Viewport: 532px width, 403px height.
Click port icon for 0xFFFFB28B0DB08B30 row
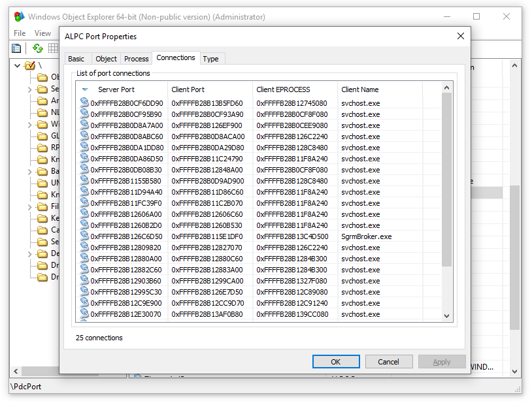coord(84,169)
